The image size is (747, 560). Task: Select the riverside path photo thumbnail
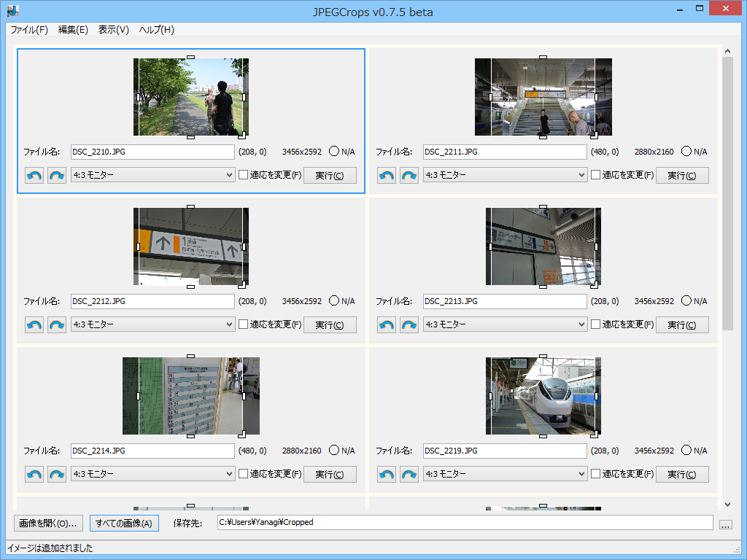(190, 97)
